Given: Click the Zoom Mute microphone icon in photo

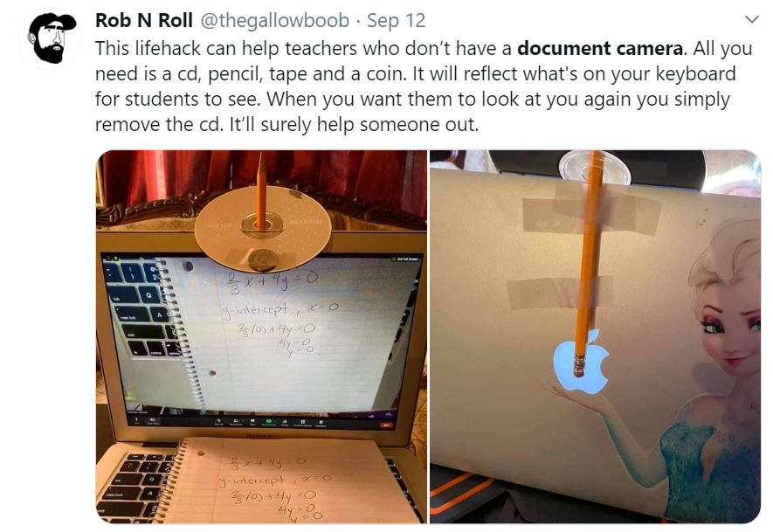Looking at the screenshot, I should pos(136,419).
